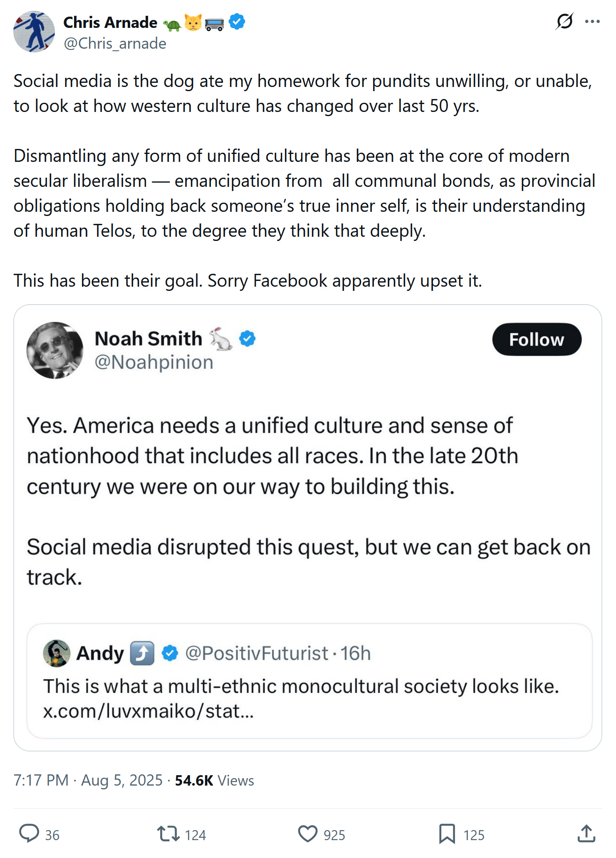Open the x.com/luvxmaiko/stat... link

(x=148, y=711)
